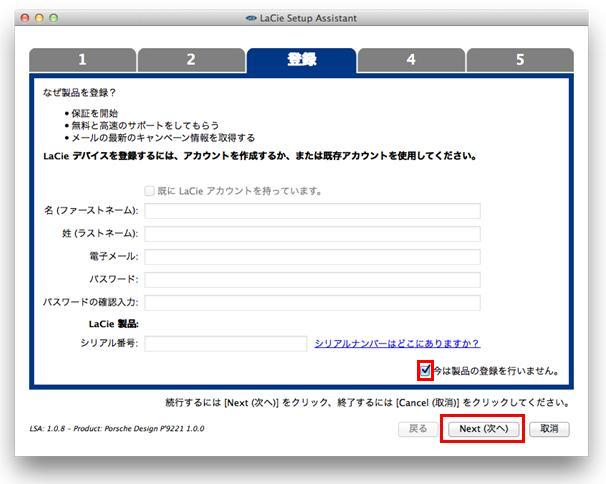606x484 pixels.
Task: Open step tab 5
Action: [520, 60]
